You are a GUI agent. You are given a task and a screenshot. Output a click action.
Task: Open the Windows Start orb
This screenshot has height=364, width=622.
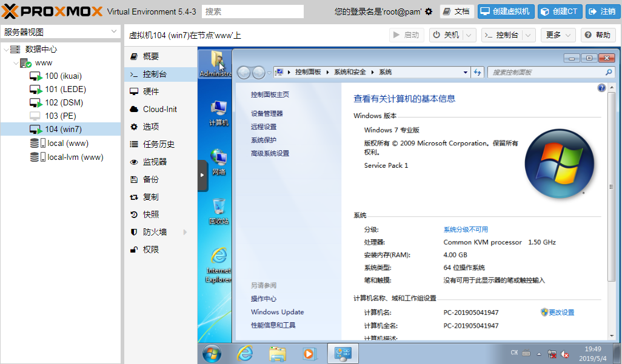(x=212, y=353)
